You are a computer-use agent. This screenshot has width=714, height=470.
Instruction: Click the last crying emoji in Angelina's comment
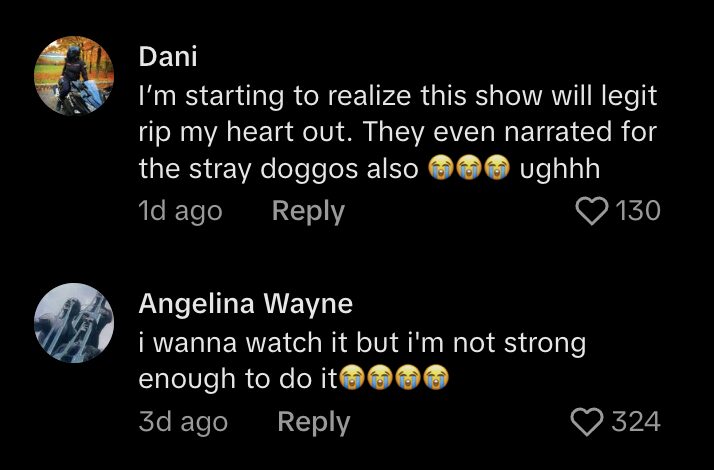pos(436,378)
